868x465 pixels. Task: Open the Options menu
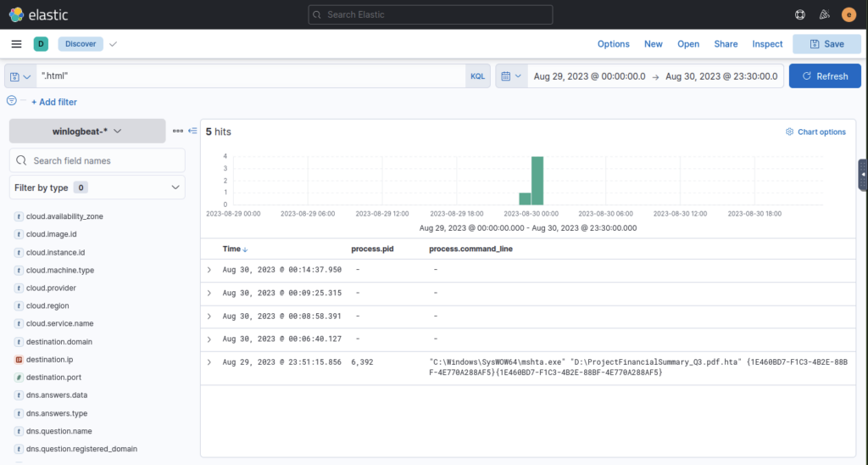pos(614,44)
